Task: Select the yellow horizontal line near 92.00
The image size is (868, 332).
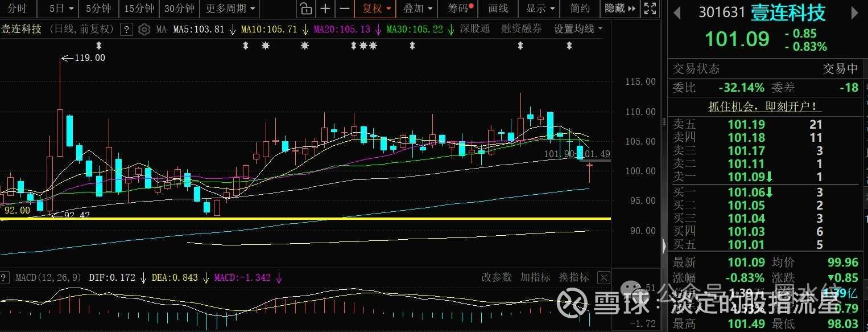Action: [305, 218]
